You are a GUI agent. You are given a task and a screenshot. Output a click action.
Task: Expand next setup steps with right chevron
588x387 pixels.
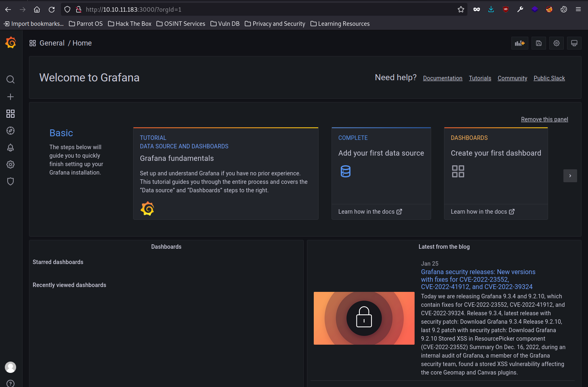point(570,176)
